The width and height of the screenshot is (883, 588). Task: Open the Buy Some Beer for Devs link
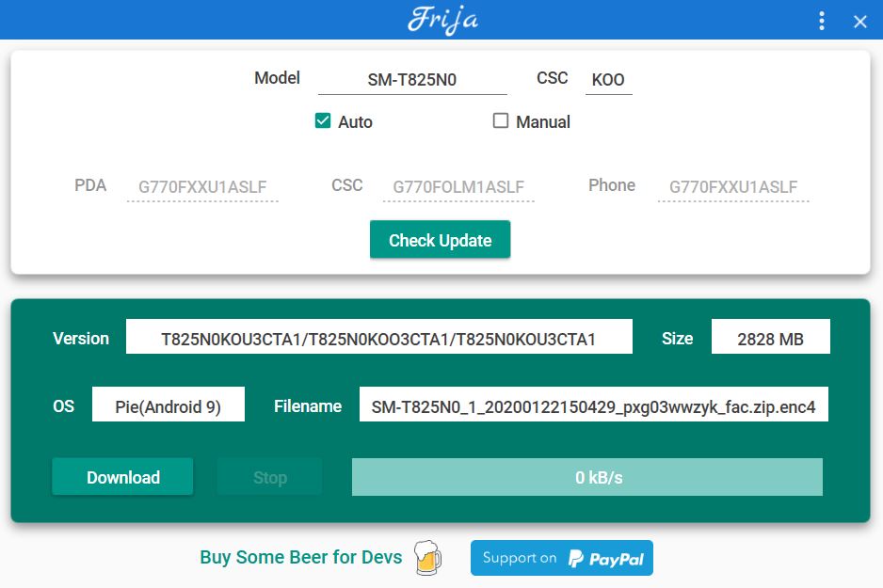pyautogui.click(x=300, y=557)
